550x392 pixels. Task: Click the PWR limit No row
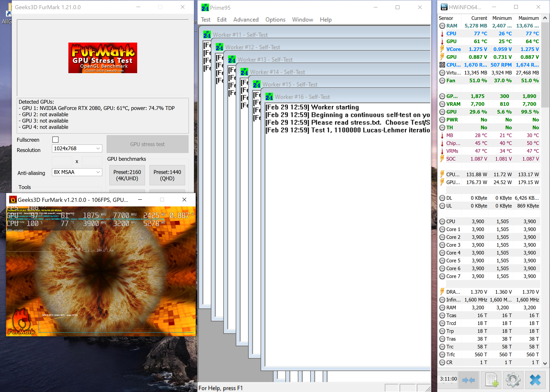click(489, 120)
